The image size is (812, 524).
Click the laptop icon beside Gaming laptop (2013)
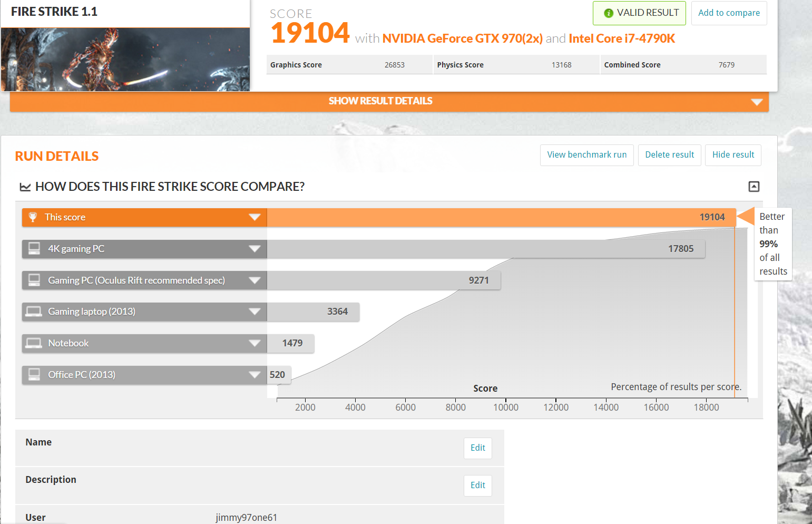34,312
